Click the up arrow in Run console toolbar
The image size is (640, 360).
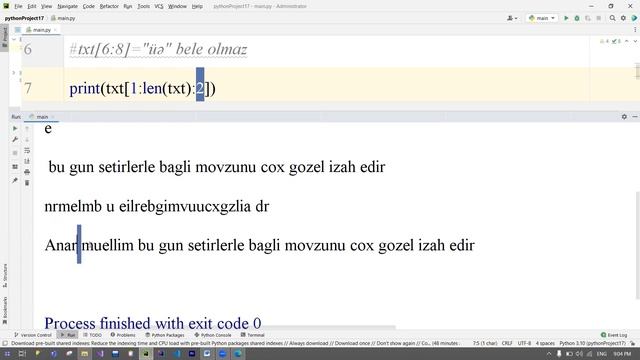(x=27, y=129)
